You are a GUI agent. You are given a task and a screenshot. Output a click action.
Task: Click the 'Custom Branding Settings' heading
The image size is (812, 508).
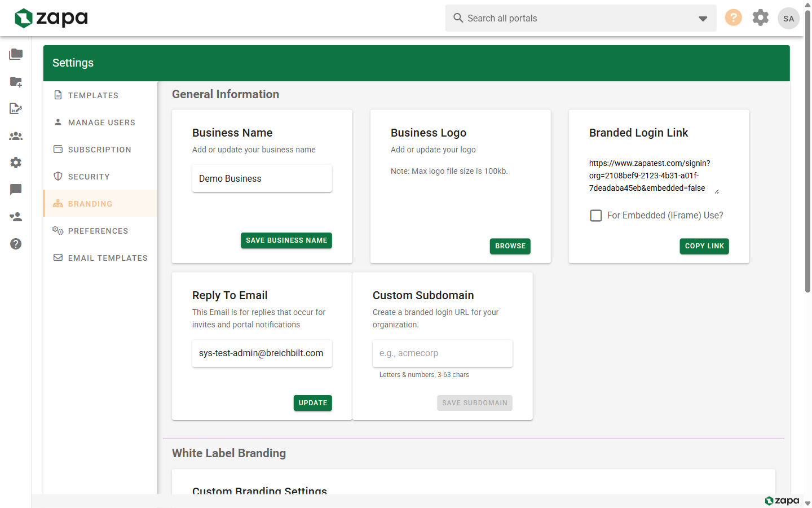pyautogui.click(x=259, y=490)
